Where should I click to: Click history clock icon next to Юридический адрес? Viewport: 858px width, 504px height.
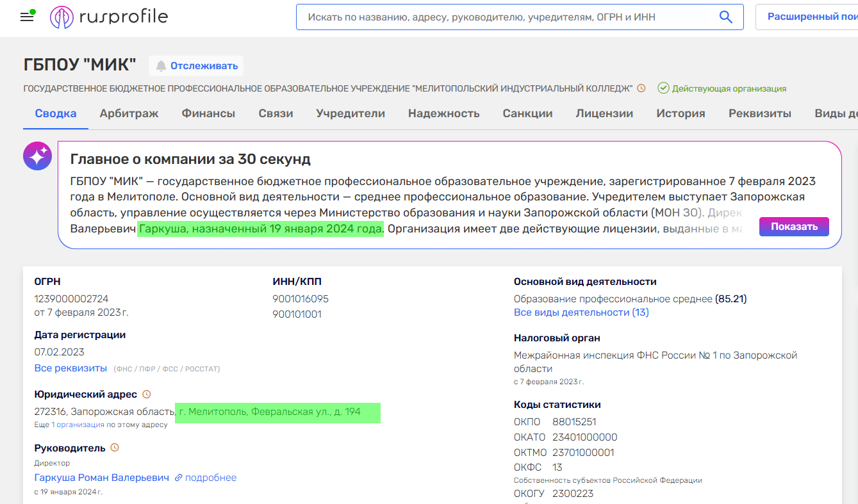point(146,394)
